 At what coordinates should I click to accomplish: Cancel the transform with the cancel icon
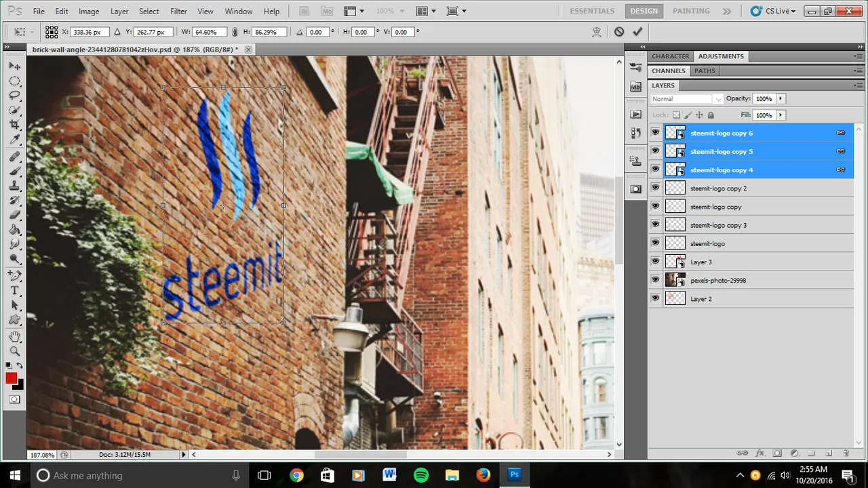619,32
